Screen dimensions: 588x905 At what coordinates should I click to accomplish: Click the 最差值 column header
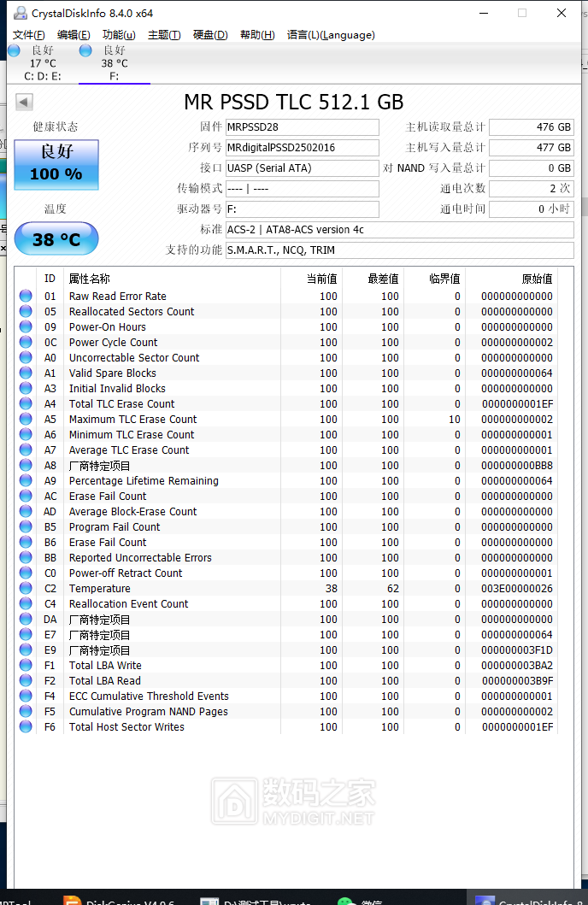click(x=383, y=279)
